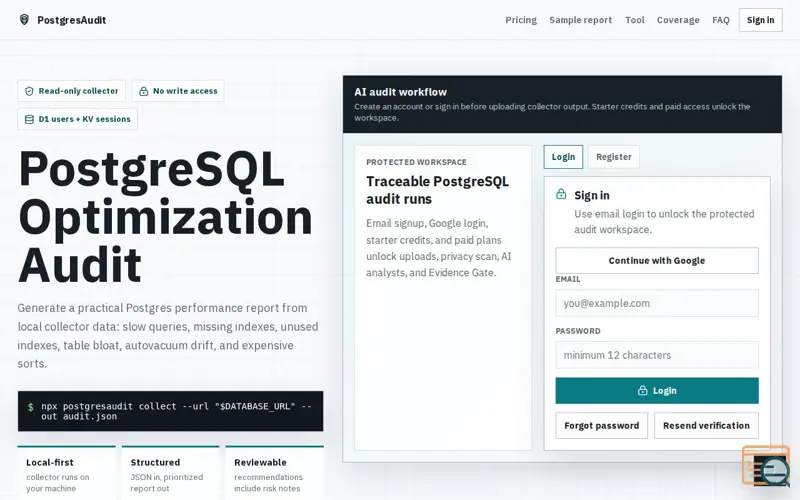Switch to the Register tab
This screenshot has height=500, width=800.
coord(614,157)
